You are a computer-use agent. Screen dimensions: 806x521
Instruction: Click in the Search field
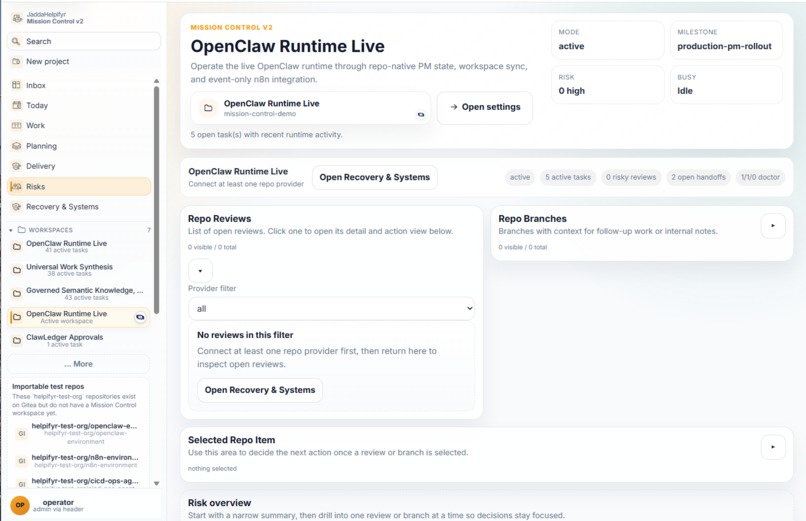[84, 41]
